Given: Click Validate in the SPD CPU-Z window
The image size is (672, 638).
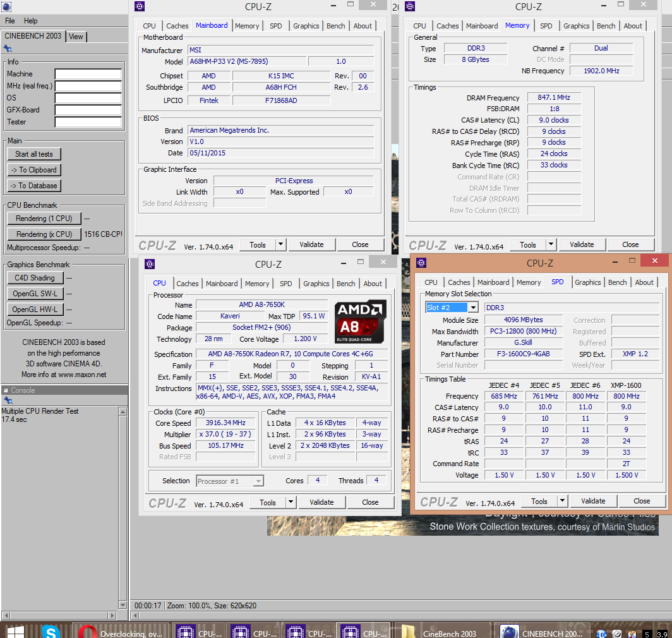Looking at the screenshot, I should (593, 501).
